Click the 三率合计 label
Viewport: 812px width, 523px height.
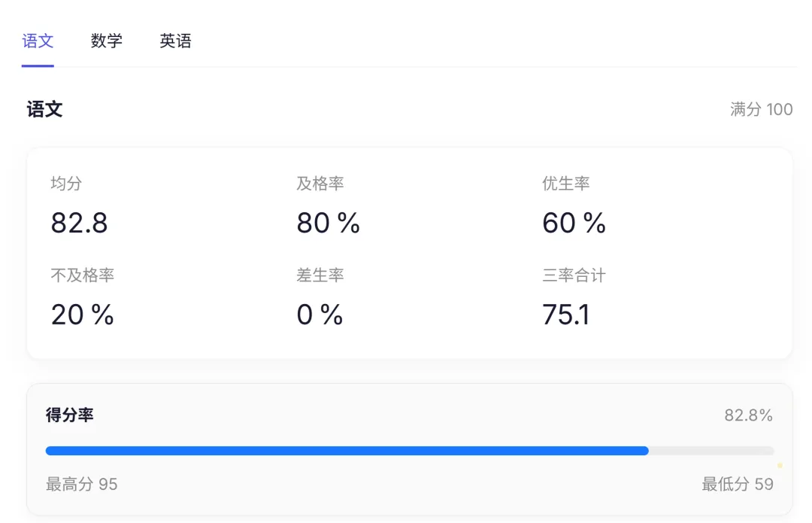click(x=574, y=275)
